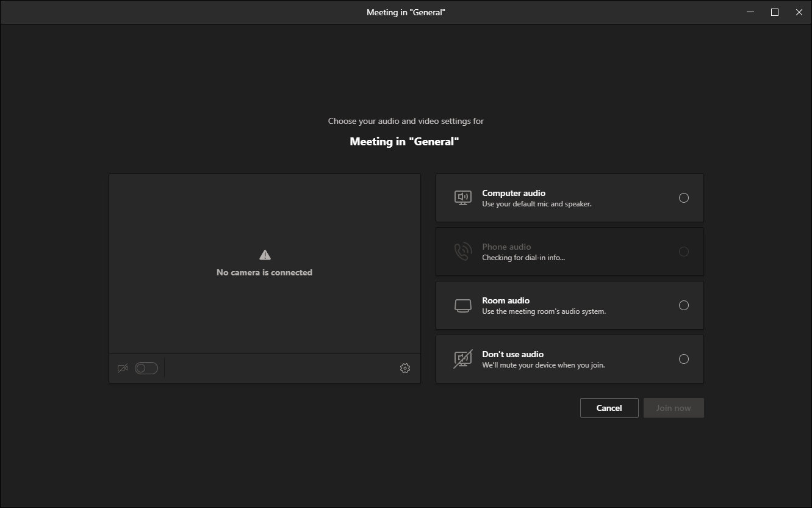Select the Room audio radio button

(x=684, y=305)
